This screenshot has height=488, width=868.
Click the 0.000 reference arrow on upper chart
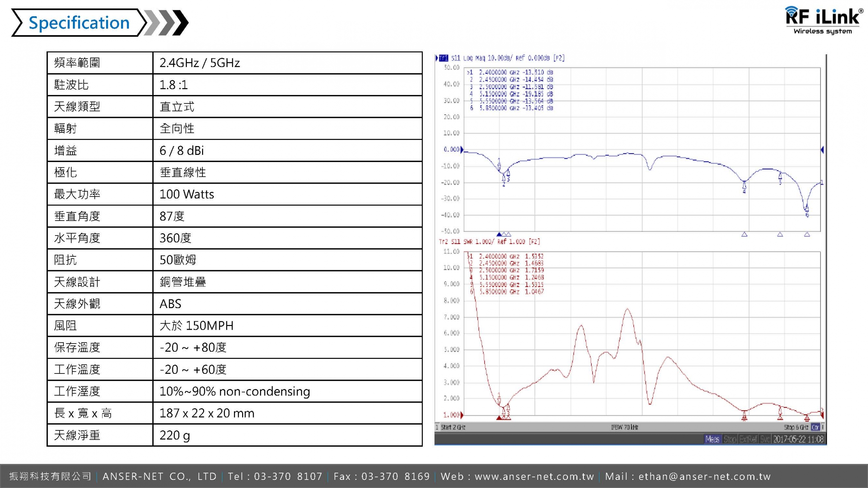(x=462, y=150)
